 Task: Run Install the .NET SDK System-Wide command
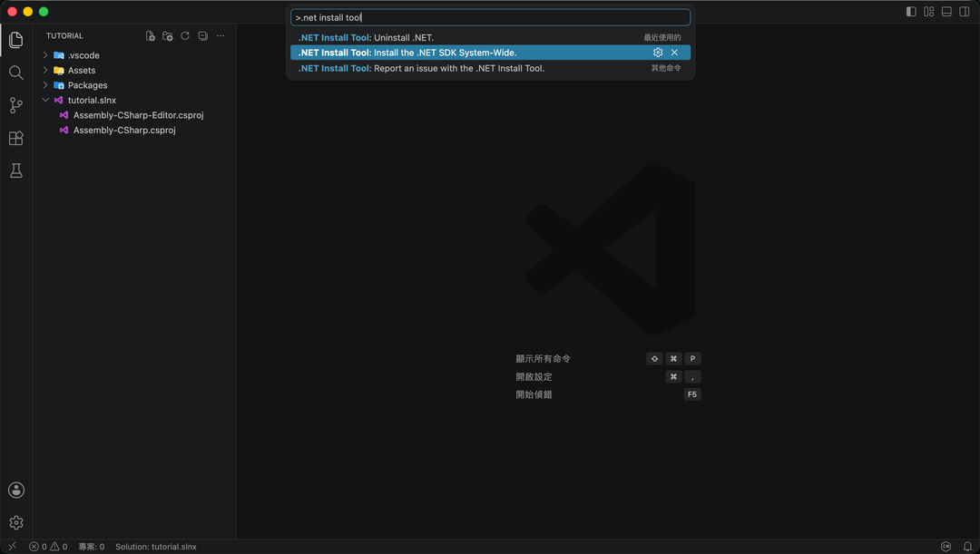[491, 53]
